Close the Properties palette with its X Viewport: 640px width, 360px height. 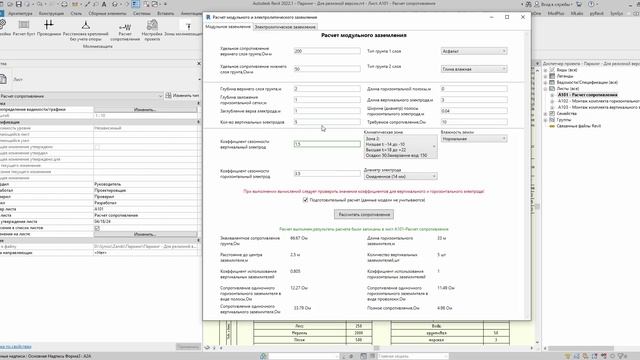pos(199,63)
